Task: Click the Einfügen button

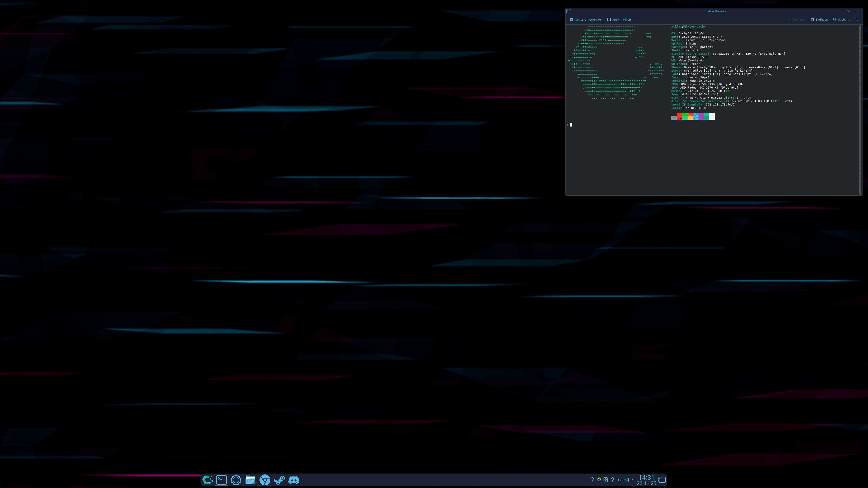Action: (x=819, y=19)
